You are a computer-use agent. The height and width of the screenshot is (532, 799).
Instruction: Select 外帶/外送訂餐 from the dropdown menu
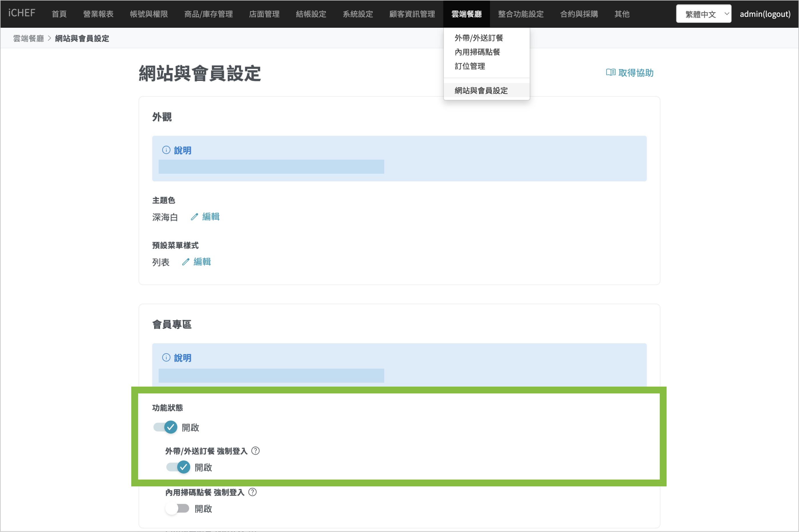click(x=479, y=38)
